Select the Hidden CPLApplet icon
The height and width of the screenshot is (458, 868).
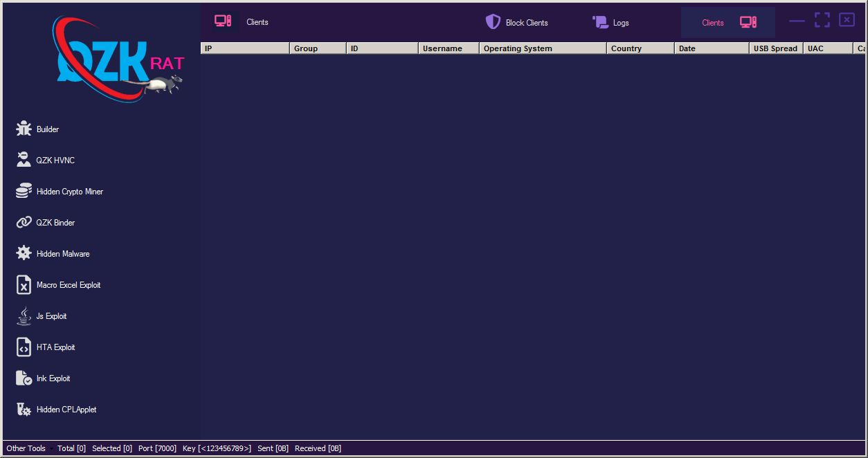[24, 409]
